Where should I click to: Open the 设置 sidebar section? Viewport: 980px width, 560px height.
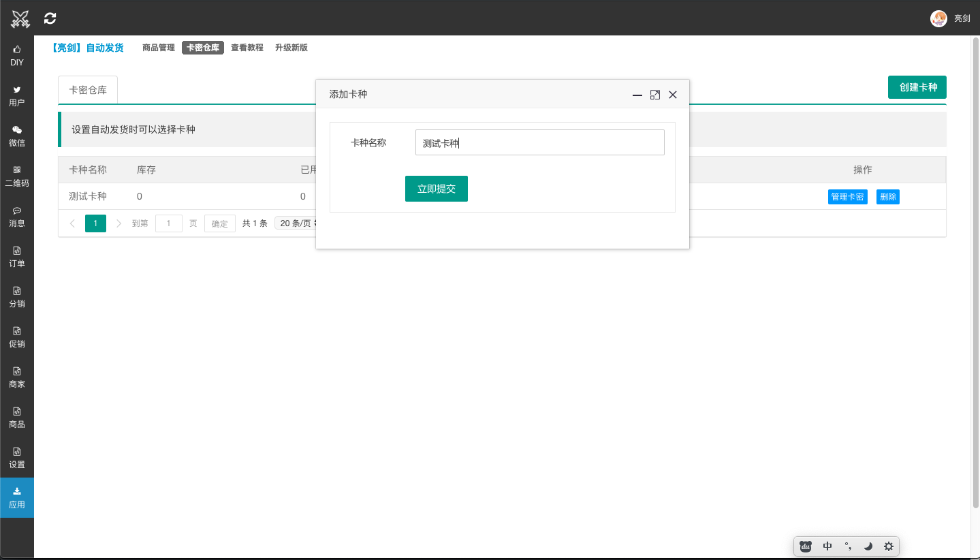point(17,458)
